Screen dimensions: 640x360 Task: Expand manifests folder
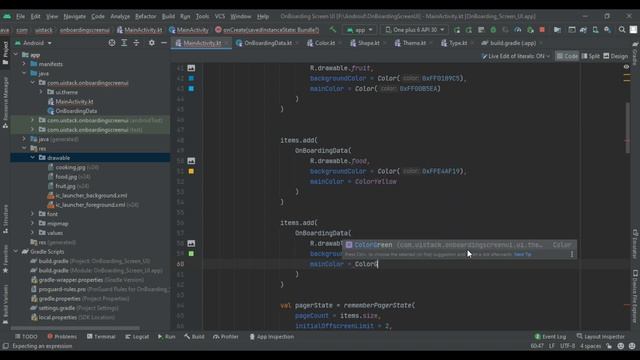pos(24,64)
